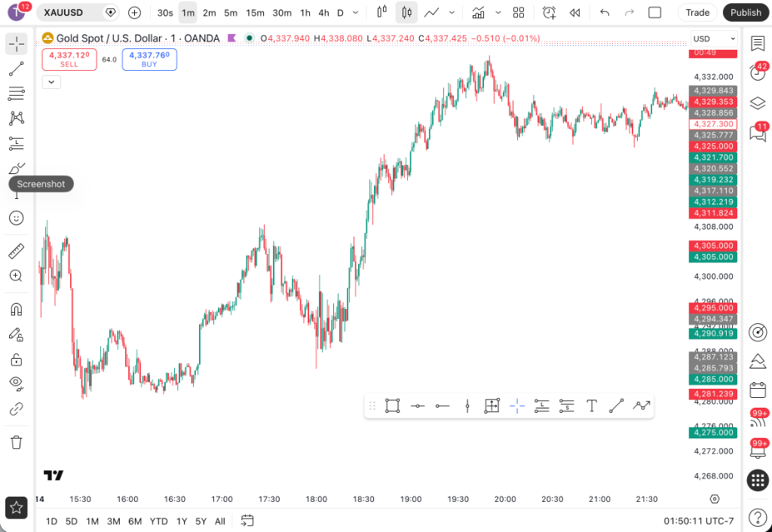Open the news feed with 99+ badge
The height and width of the screenshot is (532, 772).
(x=757, y=419)
